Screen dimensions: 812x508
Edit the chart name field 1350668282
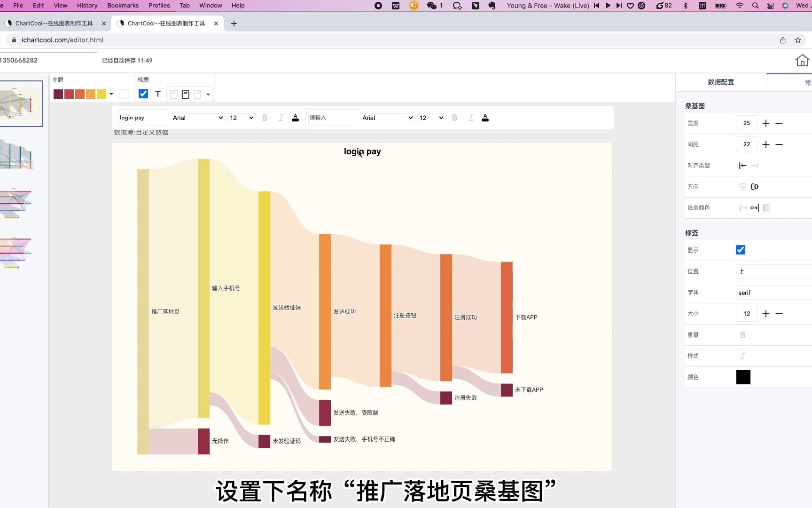(48, 61)
